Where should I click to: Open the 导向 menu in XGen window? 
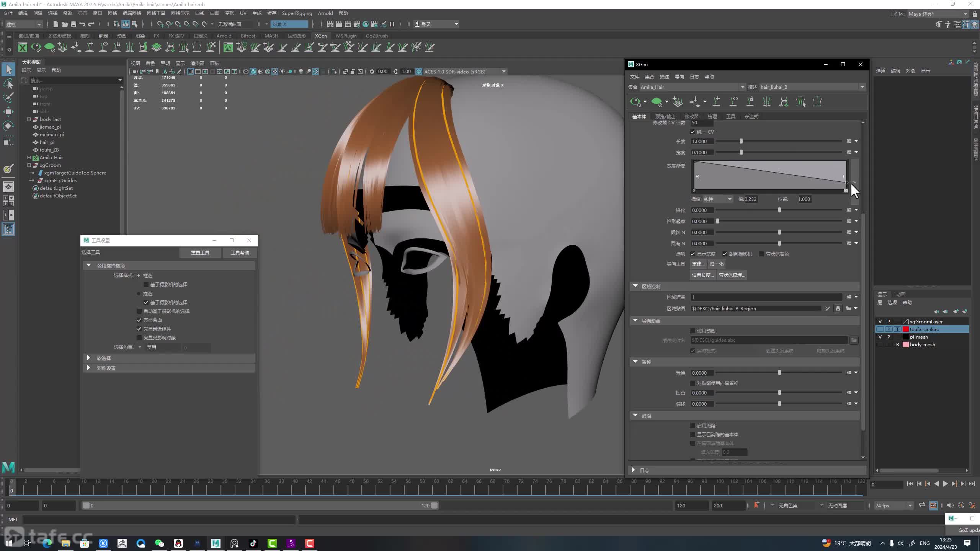tap(679, 77)
